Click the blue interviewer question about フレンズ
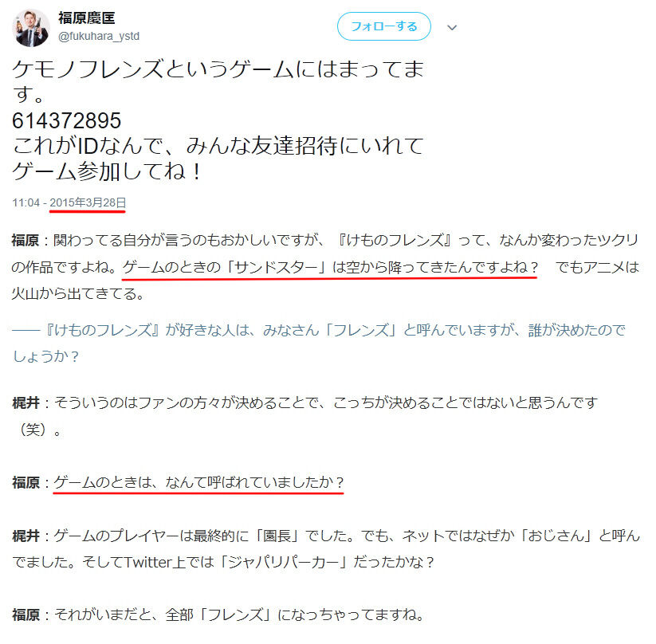The image size is (656, 644). coord(319,344)
